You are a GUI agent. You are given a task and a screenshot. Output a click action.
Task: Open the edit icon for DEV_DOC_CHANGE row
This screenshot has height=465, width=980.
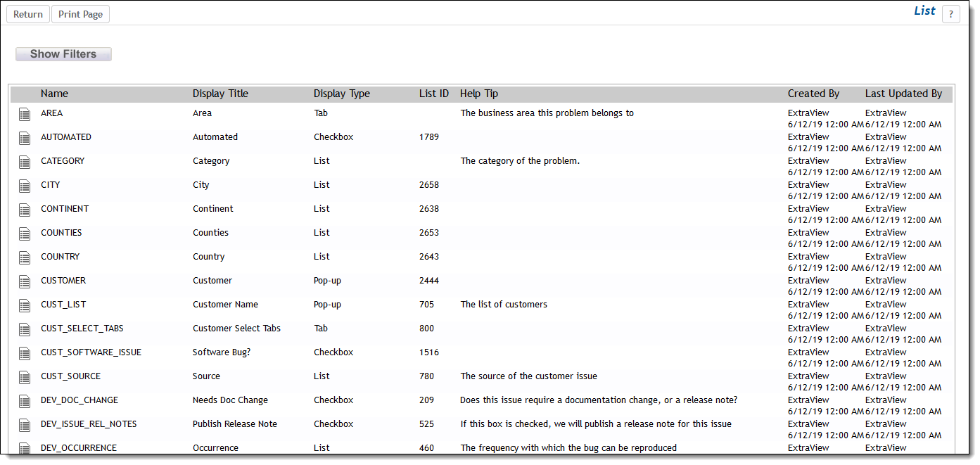tap(25, 401)
